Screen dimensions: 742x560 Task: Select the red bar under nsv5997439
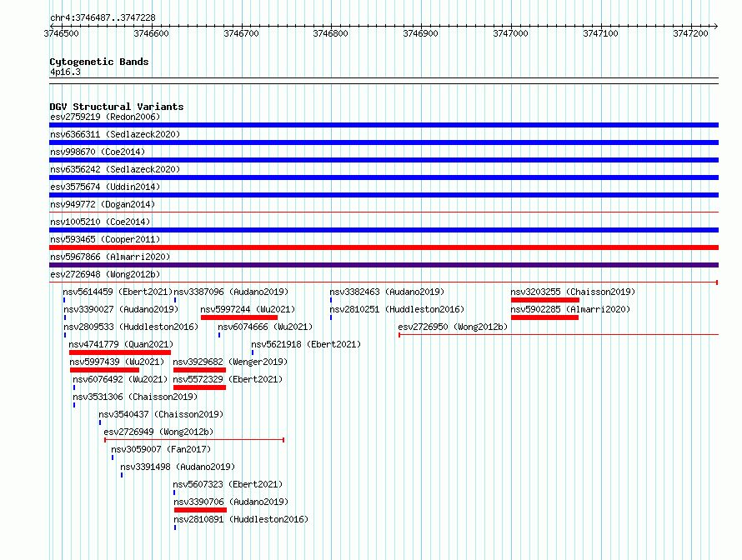(x=104, y=370)
